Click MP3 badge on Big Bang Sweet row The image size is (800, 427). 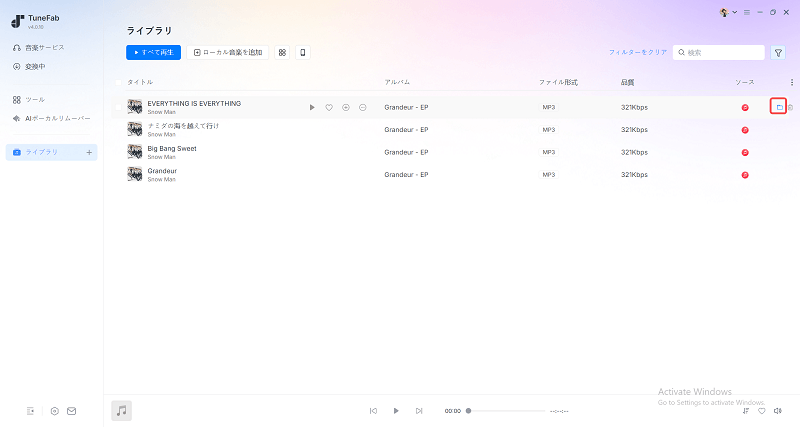[548, 153]
